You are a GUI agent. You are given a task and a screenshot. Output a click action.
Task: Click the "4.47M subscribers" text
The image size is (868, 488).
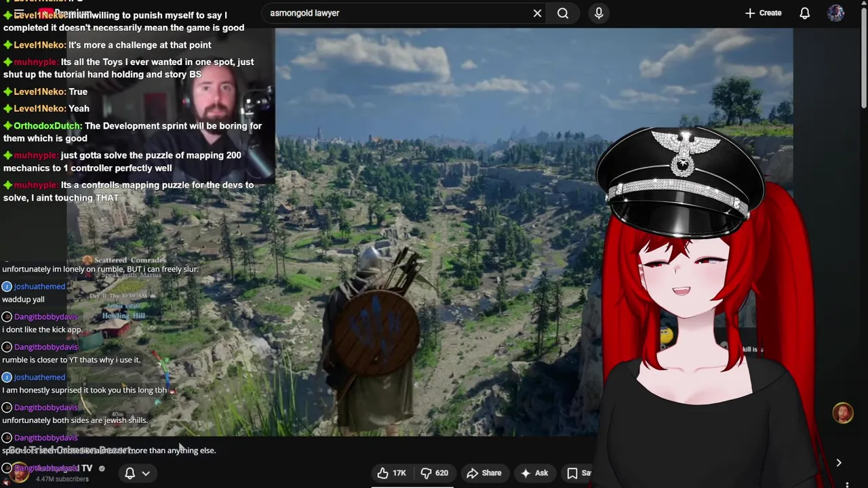pyautogui.click(x=62, y=479)
